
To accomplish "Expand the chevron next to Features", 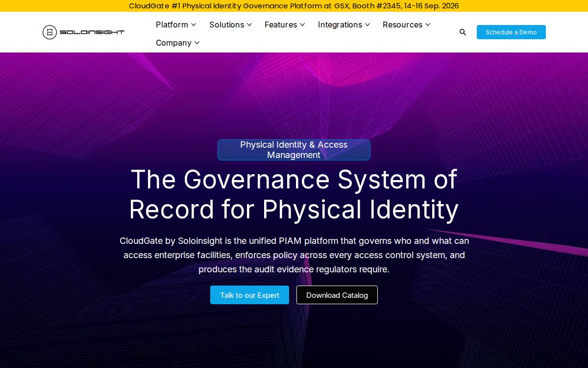I will [x=302, y=25].
